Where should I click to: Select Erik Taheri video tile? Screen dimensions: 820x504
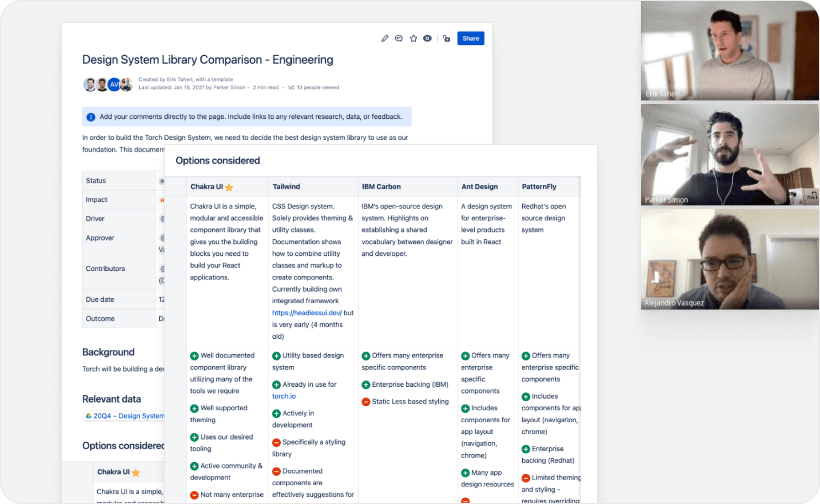(730, 50)
